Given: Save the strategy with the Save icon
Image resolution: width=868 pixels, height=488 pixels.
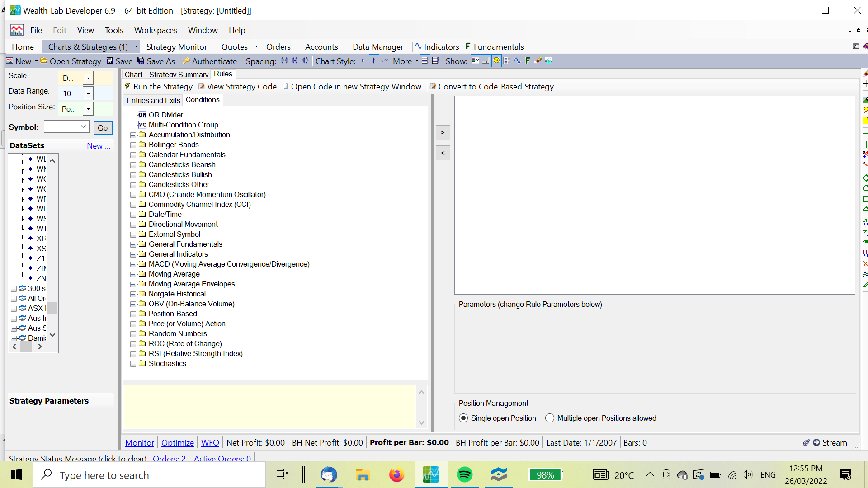Looking at the screenshot, I should point(110,61).
